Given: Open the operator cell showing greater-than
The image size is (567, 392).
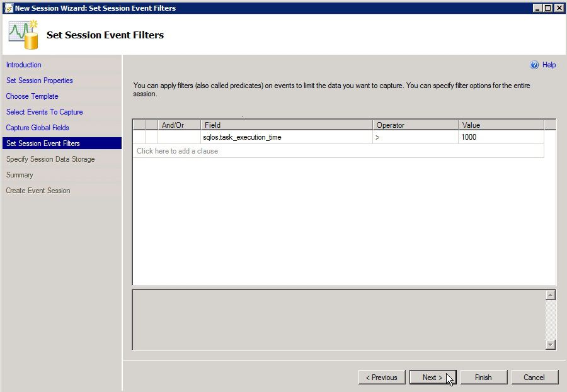Looking at the screenshot, I should [415, 137].
